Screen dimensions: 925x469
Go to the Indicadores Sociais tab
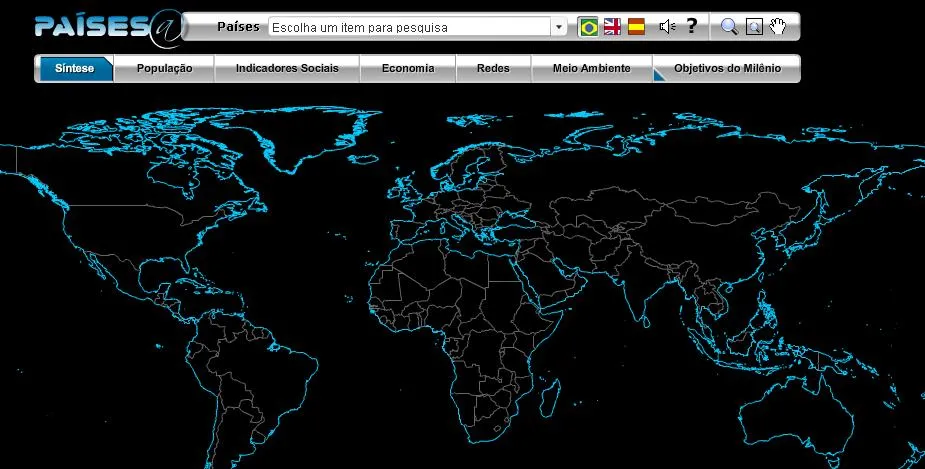click(286, 69)
